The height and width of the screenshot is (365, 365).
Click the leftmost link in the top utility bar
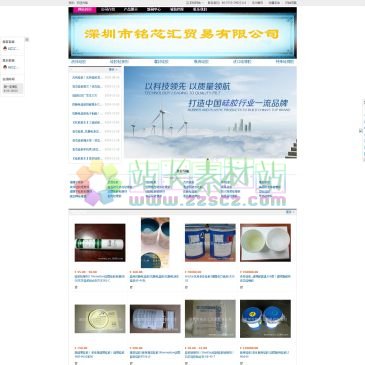[79, 3]
